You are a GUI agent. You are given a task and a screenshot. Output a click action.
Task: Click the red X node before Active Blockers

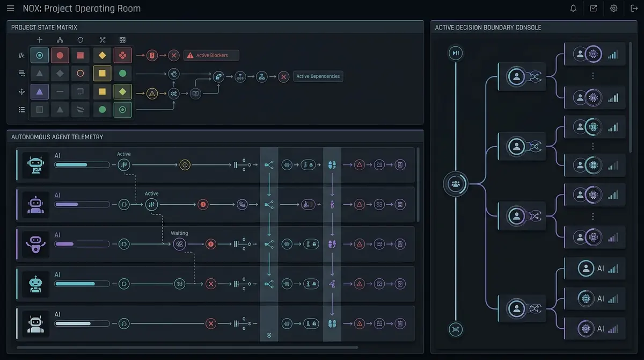(173, 55)
